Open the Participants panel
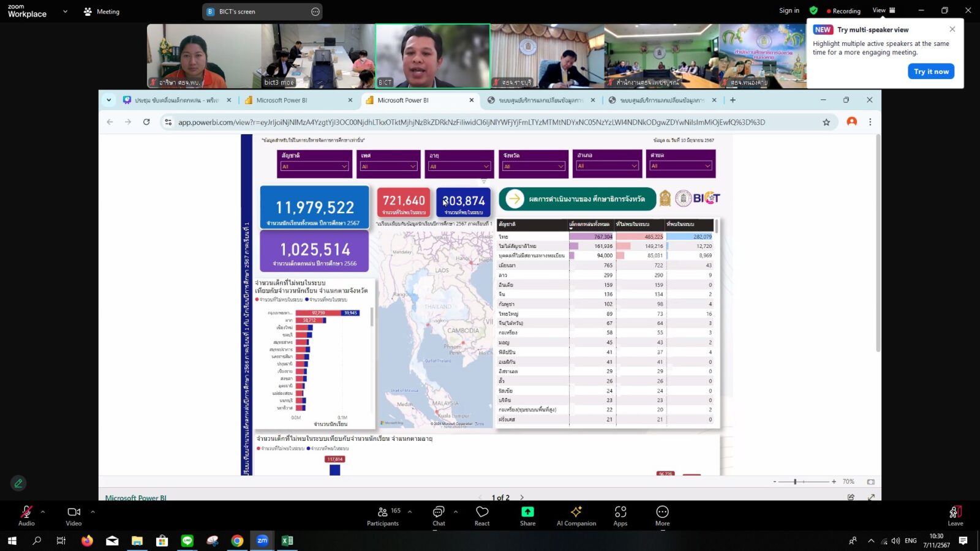The height and width of the screenshot is (551, 980). (383, 515)
